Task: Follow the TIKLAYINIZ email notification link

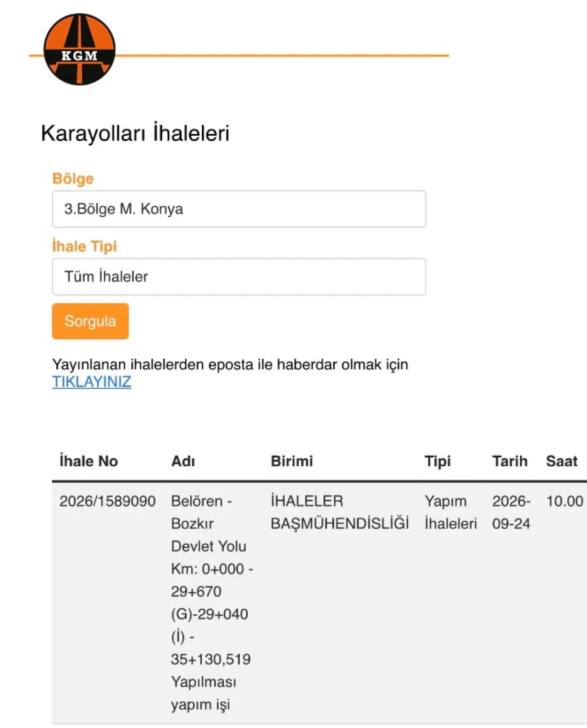Action: point(92,382)
